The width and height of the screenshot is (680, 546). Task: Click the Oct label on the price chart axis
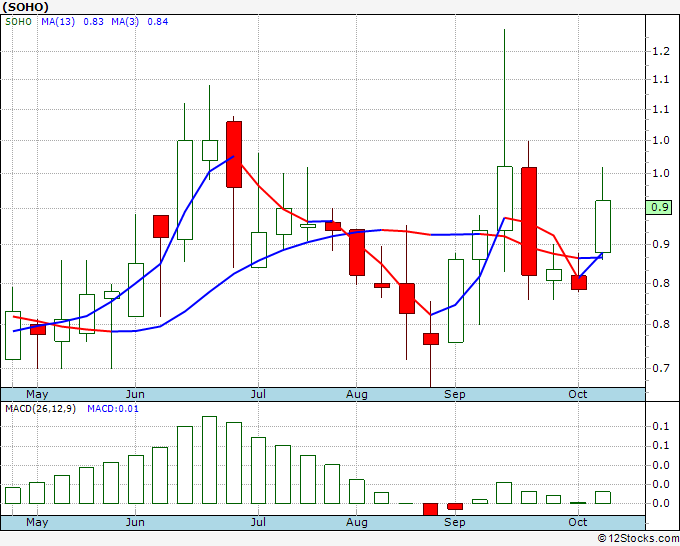pyautogui.click(x=578, y=394)
